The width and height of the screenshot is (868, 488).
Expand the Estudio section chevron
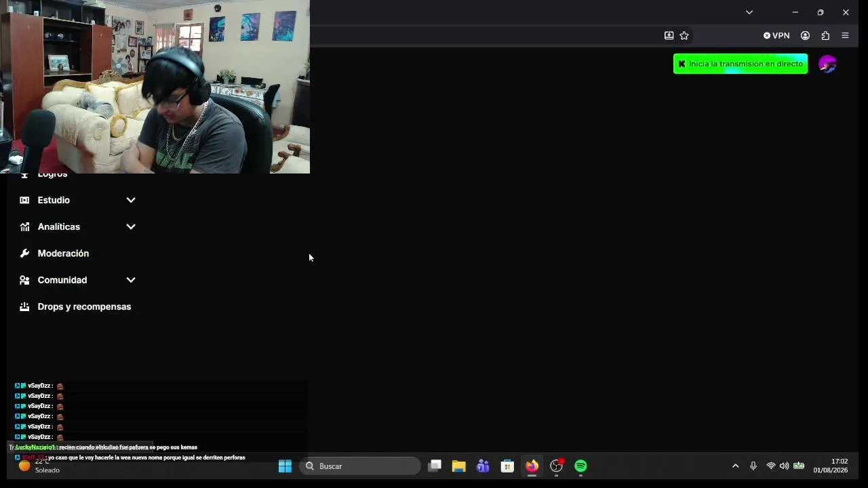coord(131,200)
